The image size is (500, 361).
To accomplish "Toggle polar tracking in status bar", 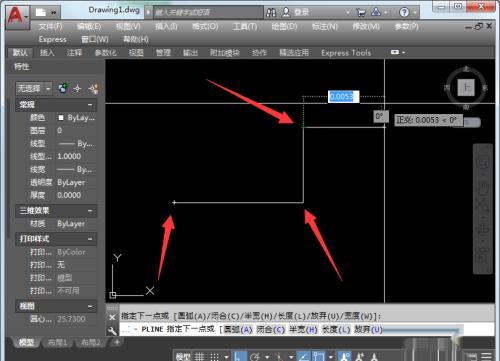I will pos(255,356).
